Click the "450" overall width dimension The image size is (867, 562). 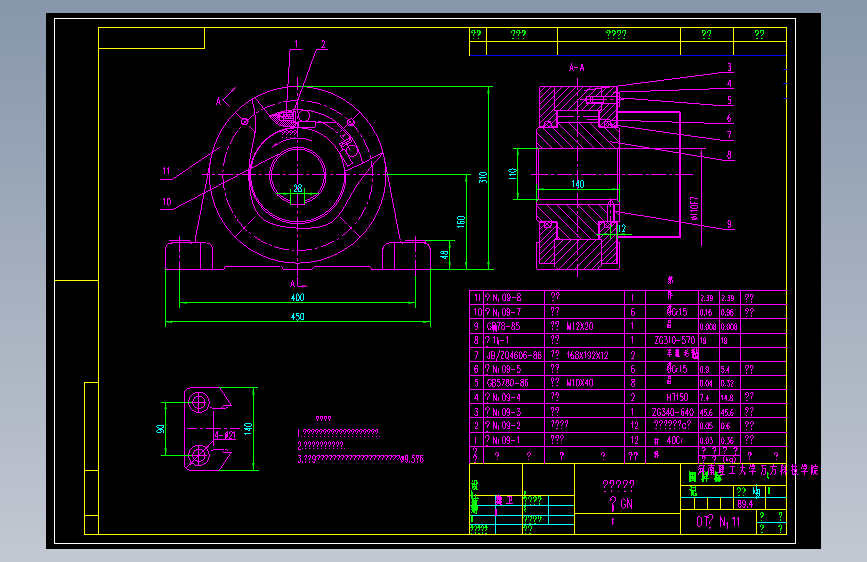tap(297, 317)
